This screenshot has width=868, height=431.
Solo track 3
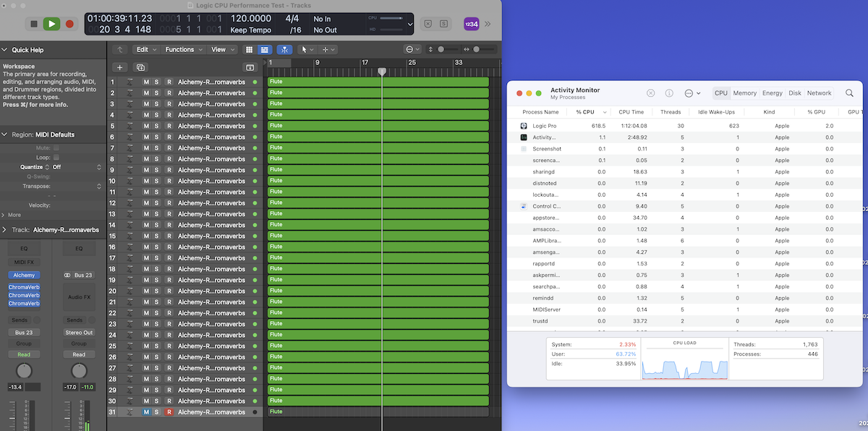156,104
